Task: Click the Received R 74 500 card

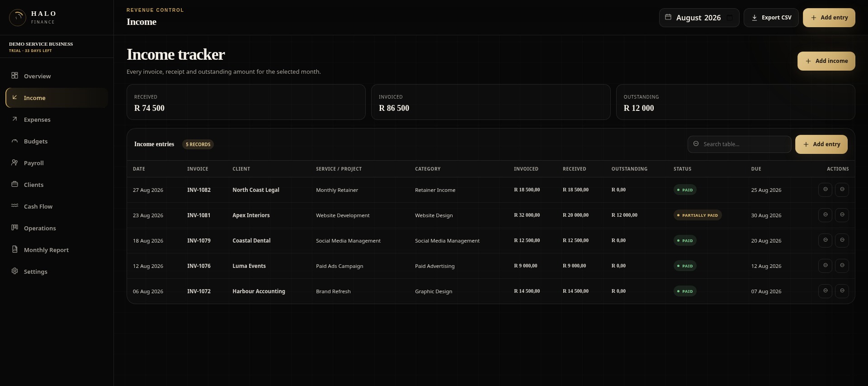Action: pyautogui.click(x=246, y=102)
